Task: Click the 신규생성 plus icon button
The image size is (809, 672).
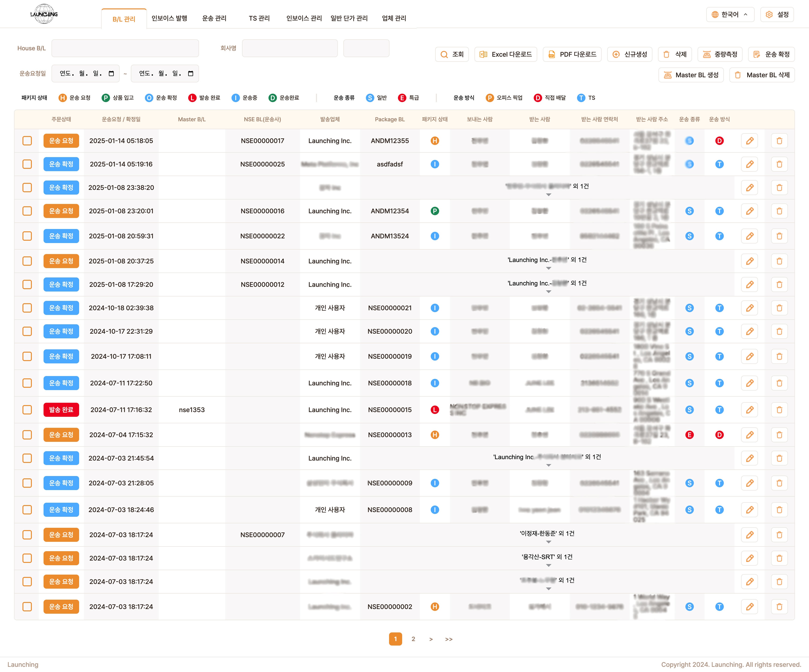Action: (616, 54)
